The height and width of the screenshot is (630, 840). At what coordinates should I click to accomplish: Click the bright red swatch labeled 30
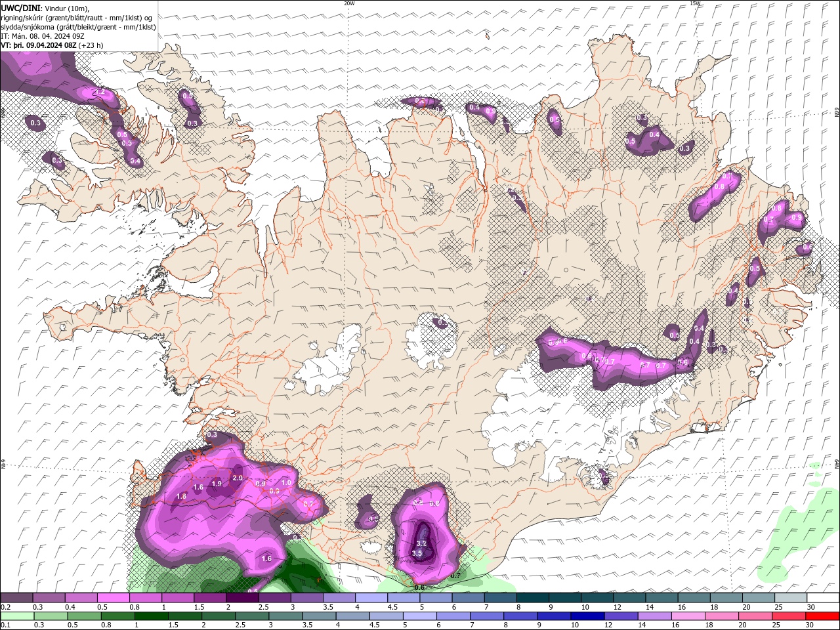click(822, 616)
